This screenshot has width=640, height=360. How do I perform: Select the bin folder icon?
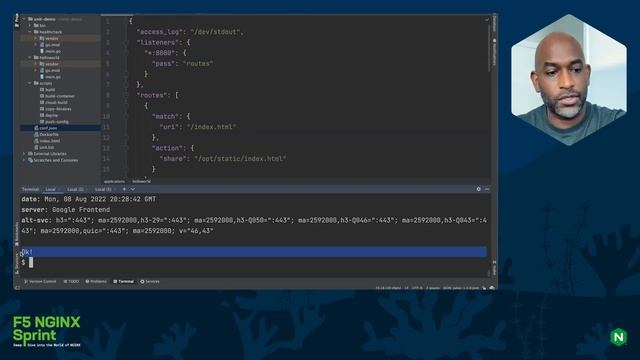pyautogui.click(x=36, y=25)
